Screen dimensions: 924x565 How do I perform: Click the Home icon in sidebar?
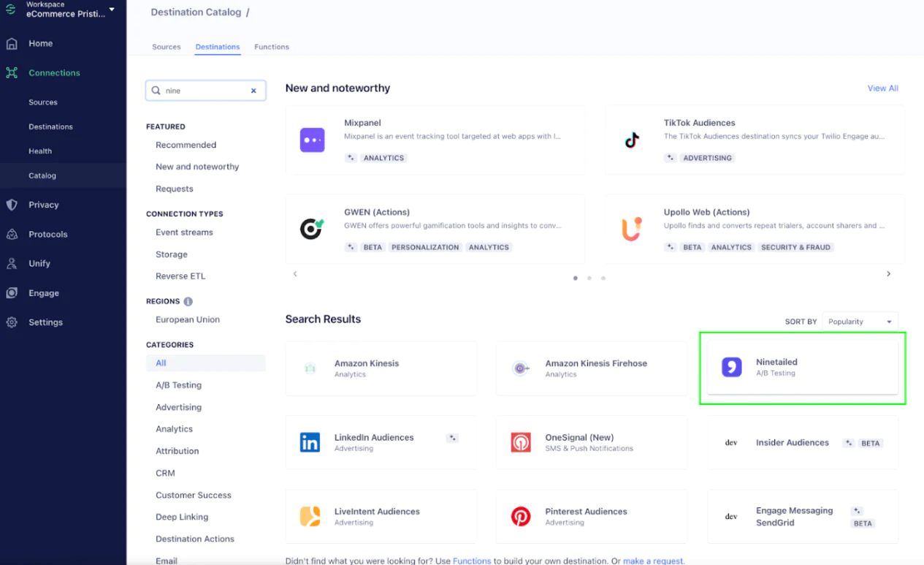coord(12,44)
